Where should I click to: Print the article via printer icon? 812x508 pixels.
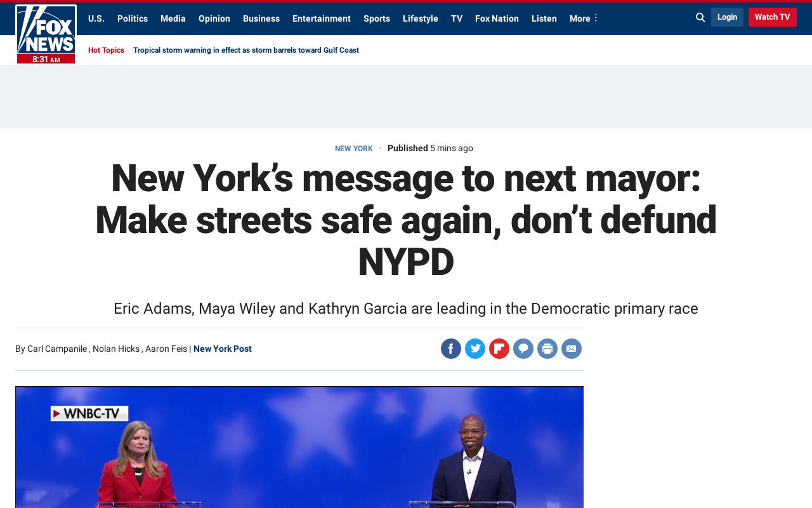547,349
